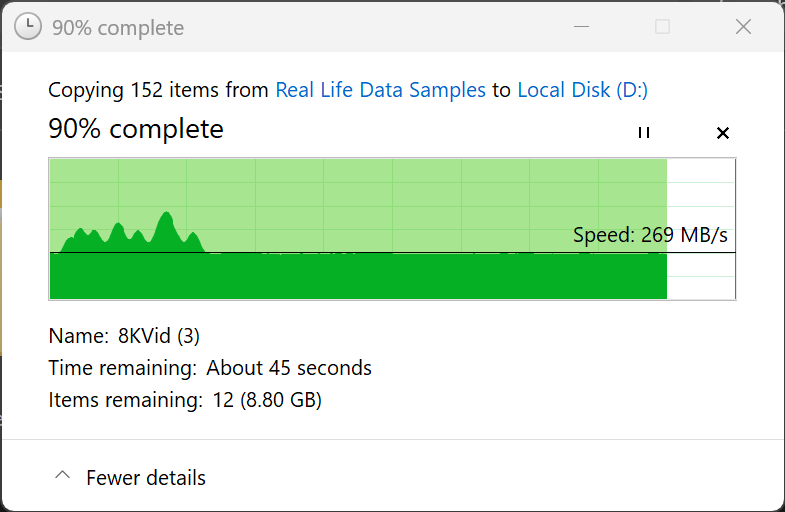
Task: Click the '12 (8.80 GB)' items remaining value
Action: click(x=267, y=400)
